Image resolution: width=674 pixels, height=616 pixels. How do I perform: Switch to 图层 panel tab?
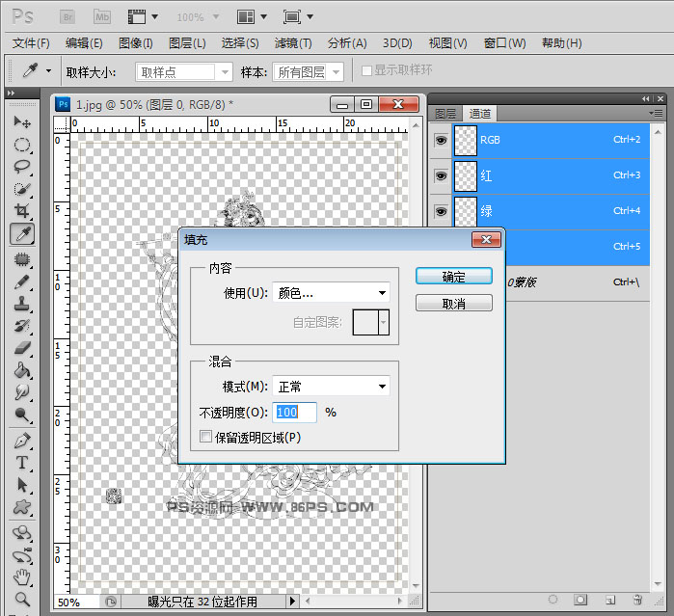(x=445, y=114)
